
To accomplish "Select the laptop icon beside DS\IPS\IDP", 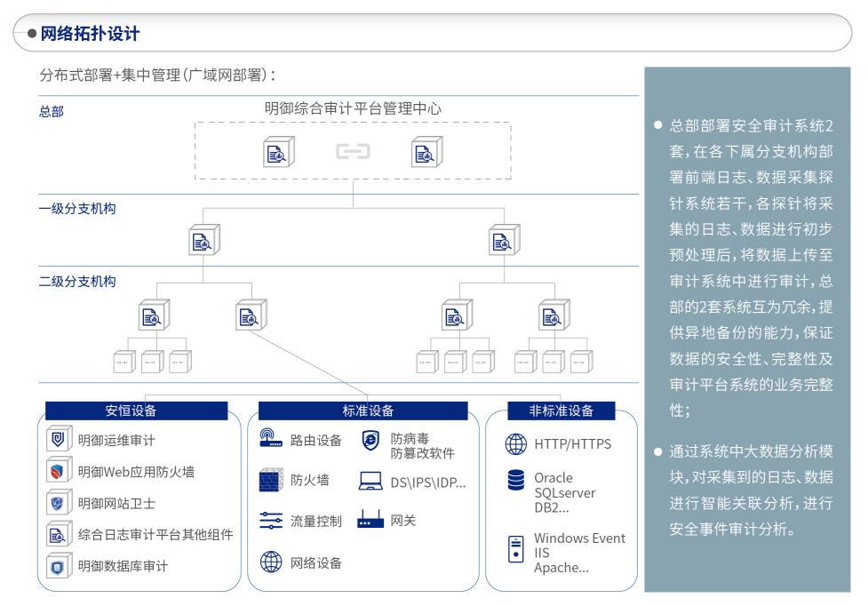I will tap(370, 482).
